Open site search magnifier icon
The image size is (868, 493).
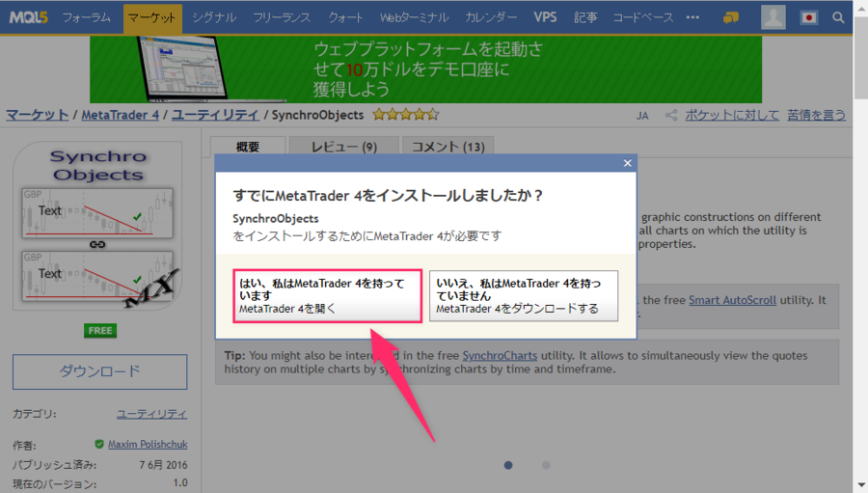tap(838, 17)
